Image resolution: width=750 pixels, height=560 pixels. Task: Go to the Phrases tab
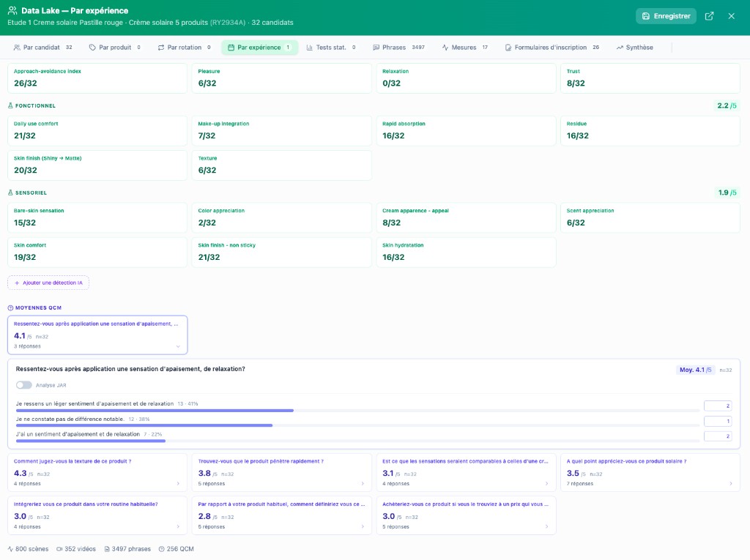(398, 48)
